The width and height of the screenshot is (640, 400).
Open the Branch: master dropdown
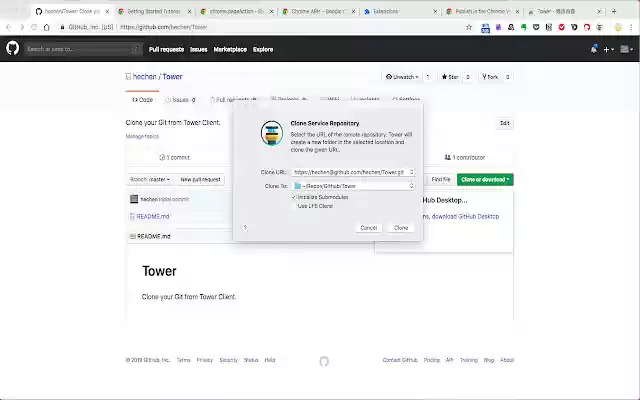click(149, 180)
